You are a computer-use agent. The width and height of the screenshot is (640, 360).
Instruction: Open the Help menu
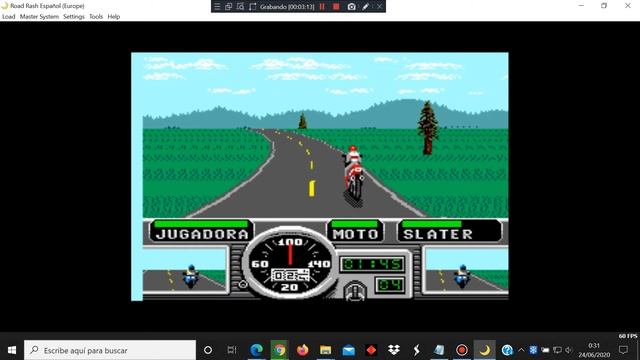113,17
